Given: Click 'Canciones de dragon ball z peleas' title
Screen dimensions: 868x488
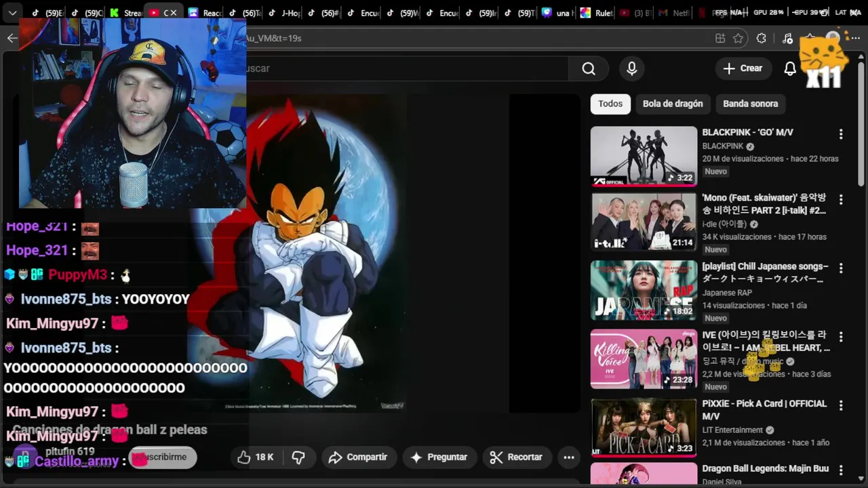Looking at the screenshot, I should point(110,430).
